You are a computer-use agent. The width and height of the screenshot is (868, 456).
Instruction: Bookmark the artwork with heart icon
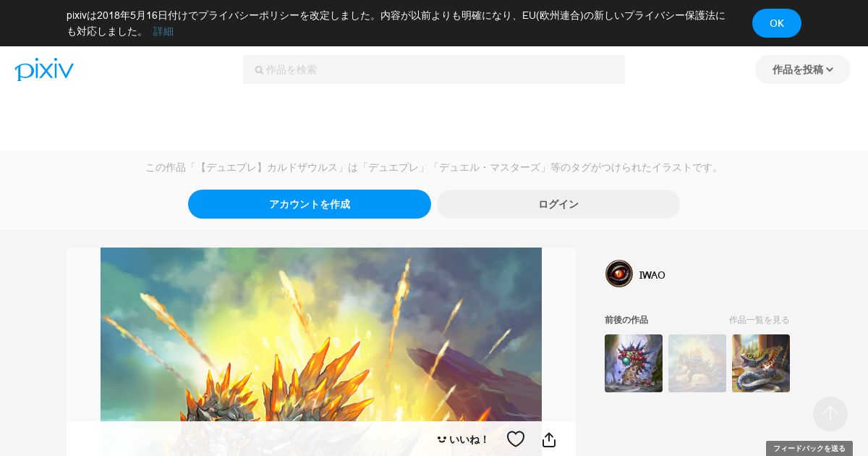[516, 439]
